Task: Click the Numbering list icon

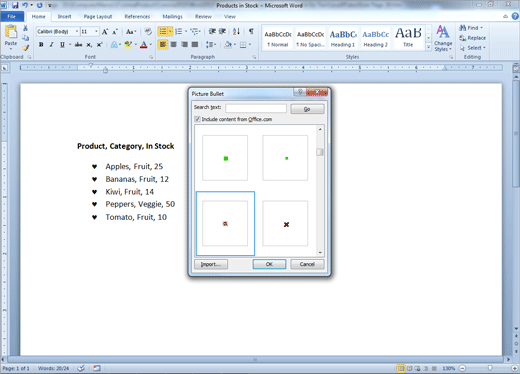Action: coord(179,32)
